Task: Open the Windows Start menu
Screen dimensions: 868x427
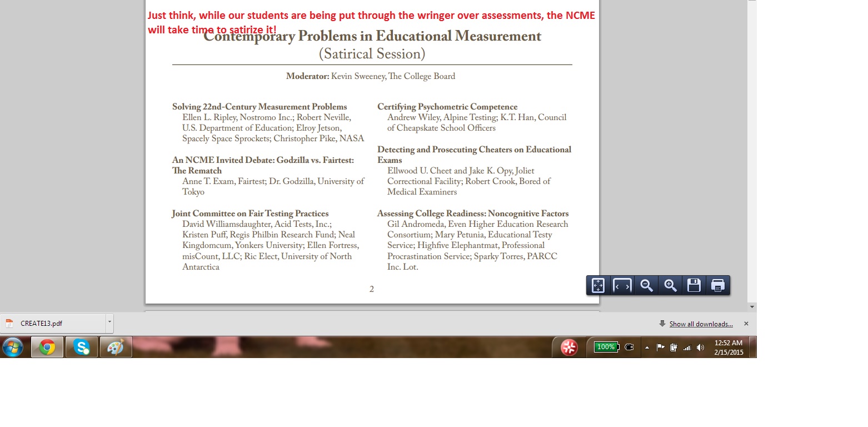Action: [13, 347]
